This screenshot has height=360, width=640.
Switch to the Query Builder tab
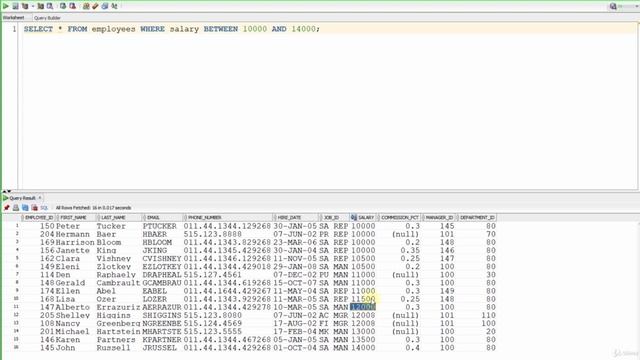pyautogui.click(x=47, y=18)
